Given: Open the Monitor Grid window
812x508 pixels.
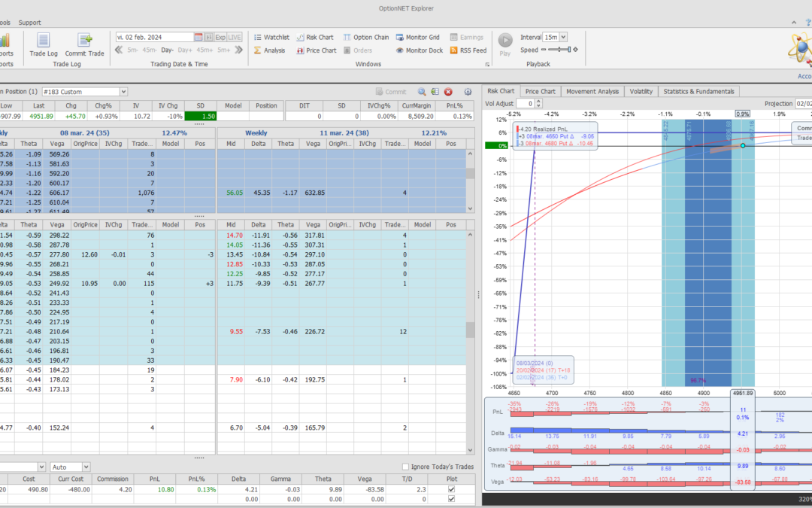Looking at the screenshot, I should (x=417, y=38).
